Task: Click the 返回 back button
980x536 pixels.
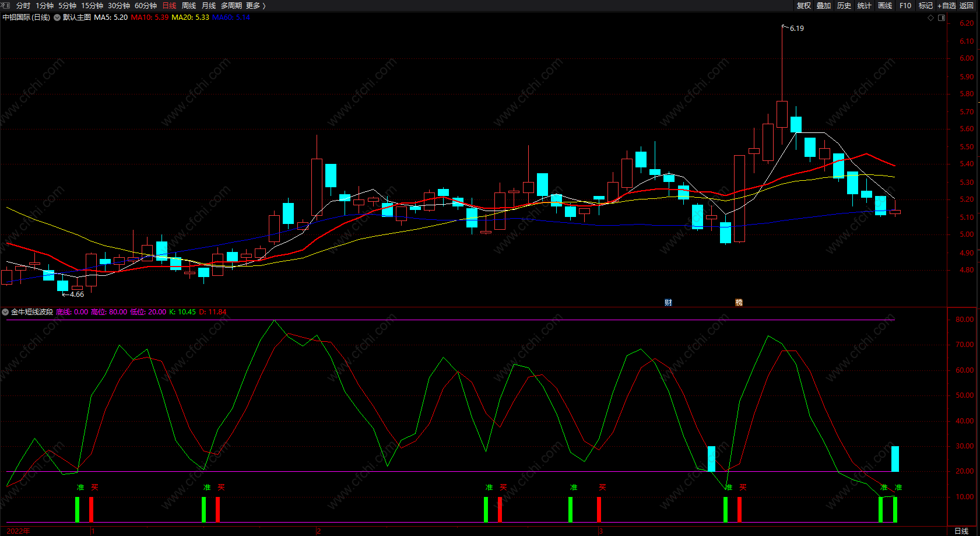Action: point(967,5)
